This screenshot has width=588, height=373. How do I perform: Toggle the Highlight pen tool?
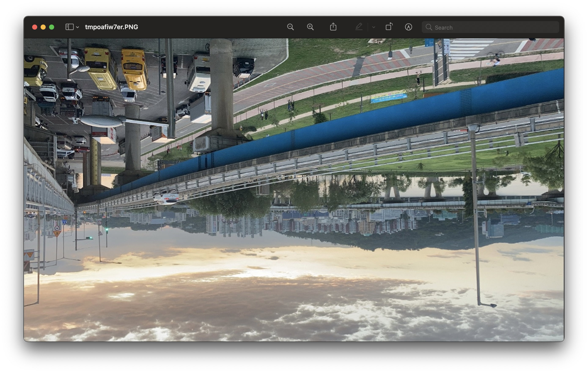tap(359, 27)
